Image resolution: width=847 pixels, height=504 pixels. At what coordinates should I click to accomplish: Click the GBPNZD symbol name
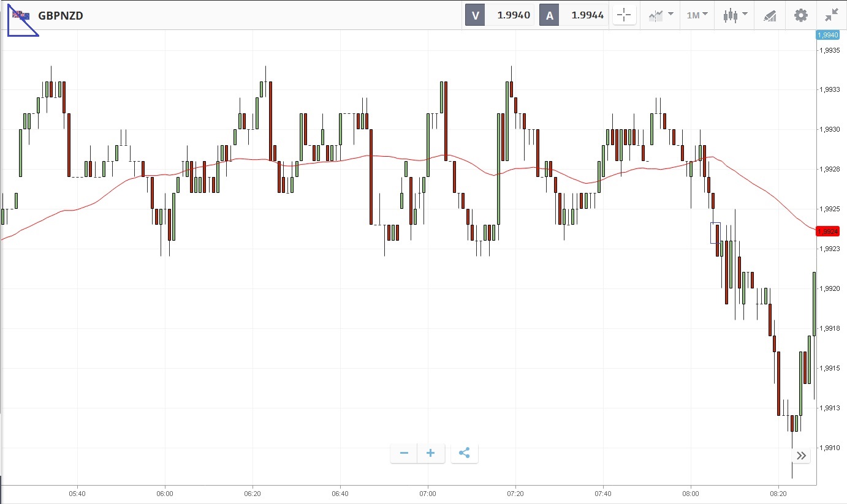click(x=61, y=16)
